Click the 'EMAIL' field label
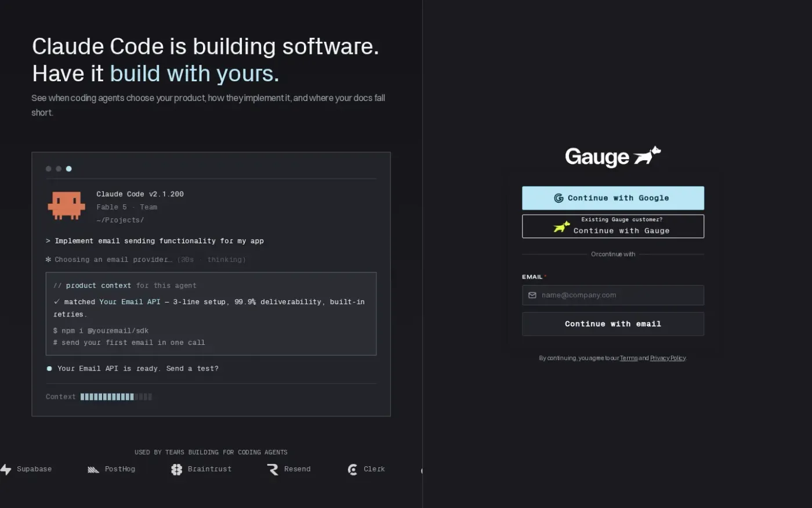This screenshot has height=508, width=812. (532, 277)
